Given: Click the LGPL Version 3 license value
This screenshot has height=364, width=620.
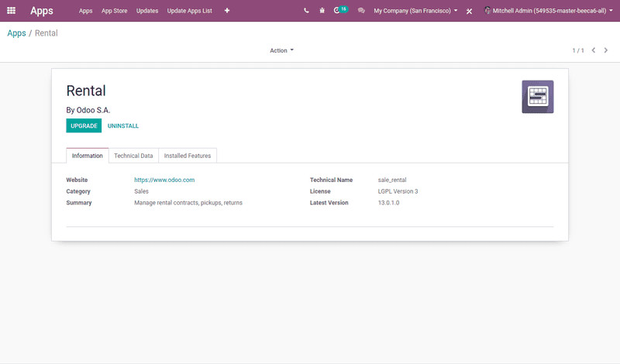Looking at the screenshot, I should [x=398, y=191].
